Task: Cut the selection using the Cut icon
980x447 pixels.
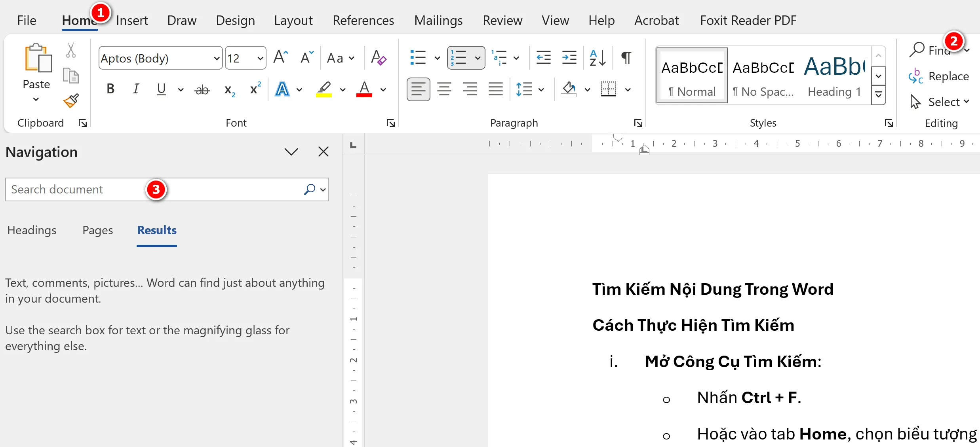Action: coord(70,50)
